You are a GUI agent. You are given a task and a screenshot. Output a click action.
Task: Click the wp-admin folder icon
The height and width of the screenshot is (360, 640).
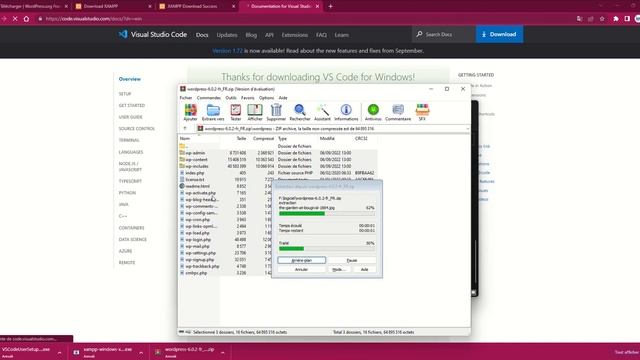(182, 153)
